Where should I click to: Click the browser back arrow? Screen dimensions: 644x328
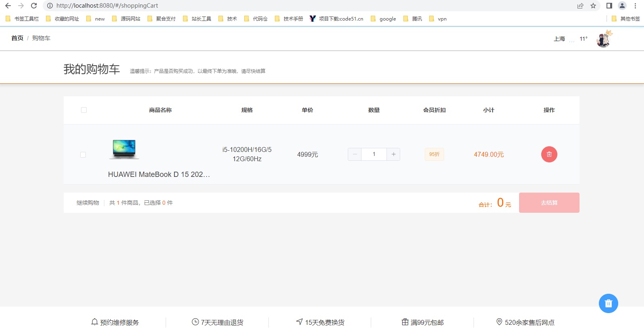tap(8, 6)
